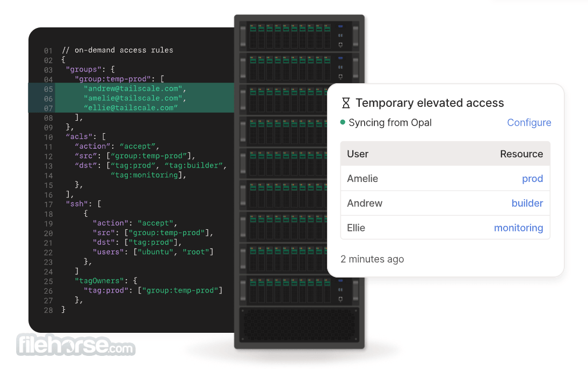Click the 2 minutes ago timestamp
The height and width of the screenshot is (372, 588).
pos(372,259)
